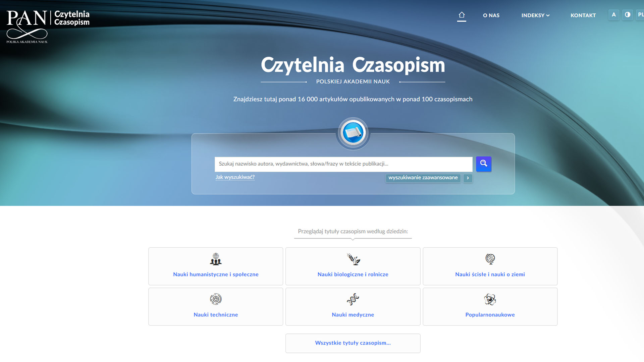
Task: Open the 'Jak wyszukiwać?' help link
Action: 235,177
